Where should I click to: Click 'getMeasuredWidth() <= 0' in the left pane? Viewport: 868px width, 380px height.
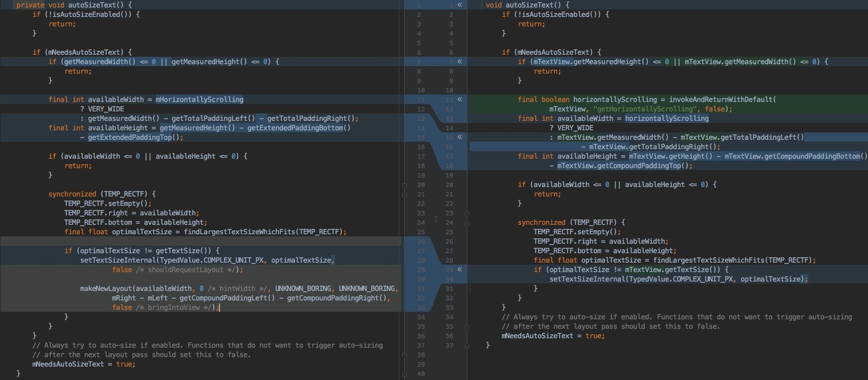click(110, 62)
